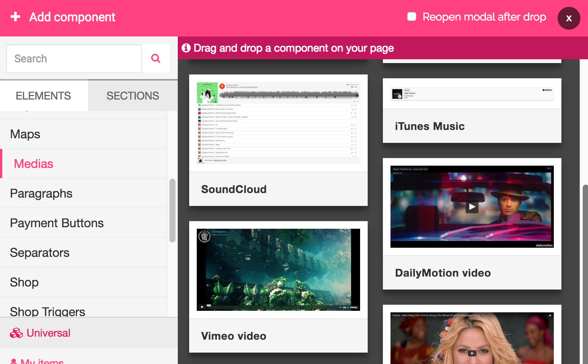This screenshot has height=364, width=588.
Task: Click the magnifier search icon
Action: click(x=156, y=59)
